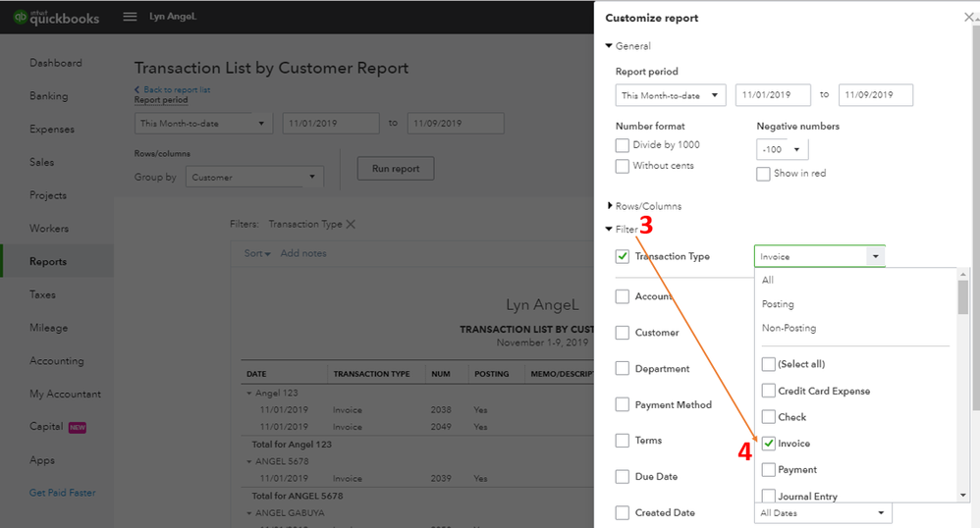Open My Accountant page
The height and width of the screenshot is (528, 980).
point(65,395)
